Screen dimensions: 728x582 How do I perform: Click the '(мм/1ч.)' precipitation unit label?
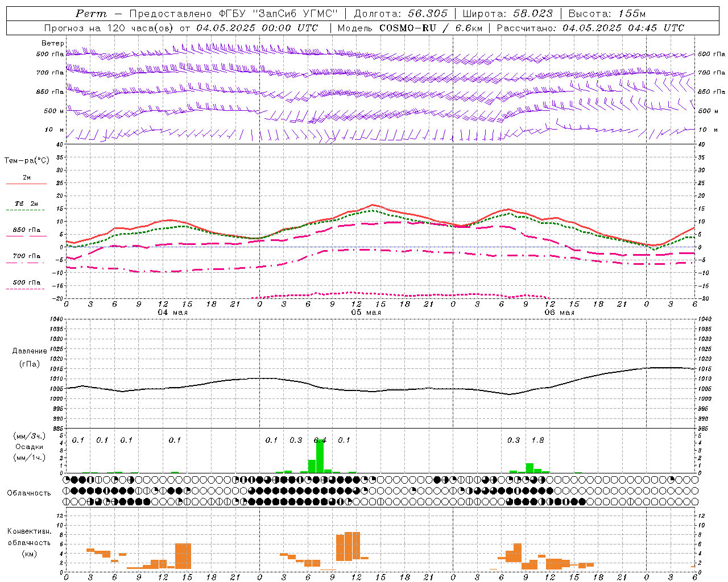pos(30,458)
